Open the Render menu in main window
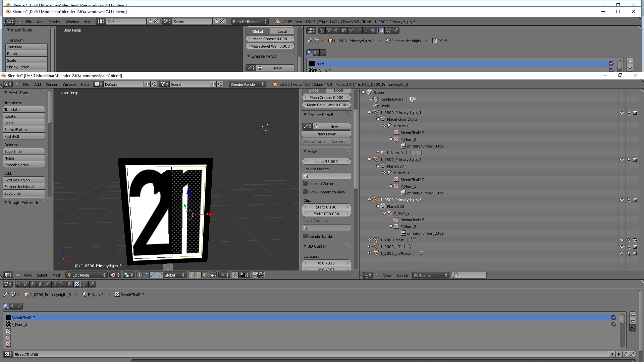This screenshot has height=362, width=644. tap(51, 84)
